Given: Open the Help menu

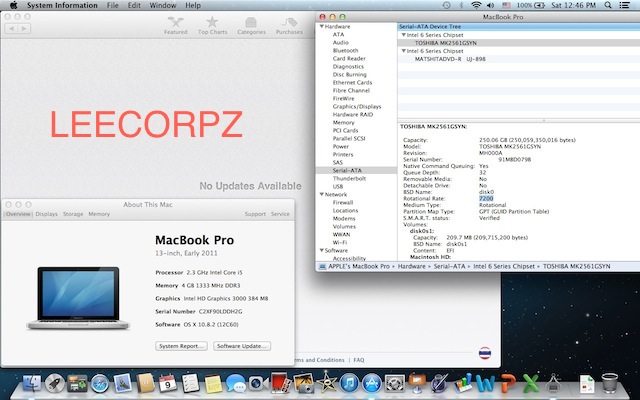Looking at the screenshot, I should [x=193, y=5].
